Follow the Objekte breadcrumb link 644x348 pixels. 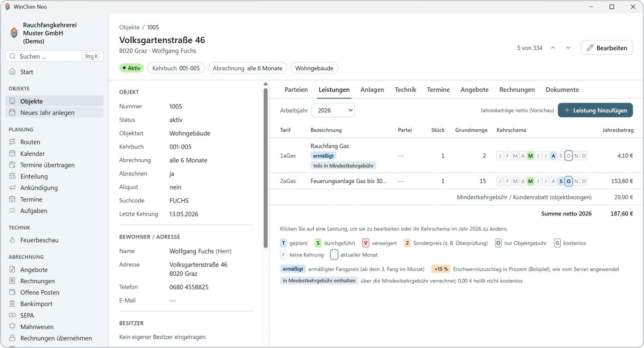[129, 27]
